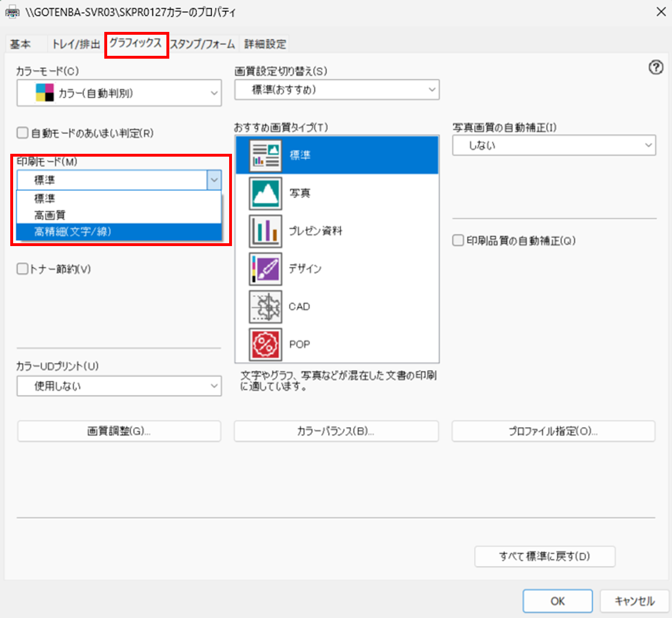Click the color swatch in カラーモード box
The width and height of the screenshot is (672, 618).
[44, 93]
